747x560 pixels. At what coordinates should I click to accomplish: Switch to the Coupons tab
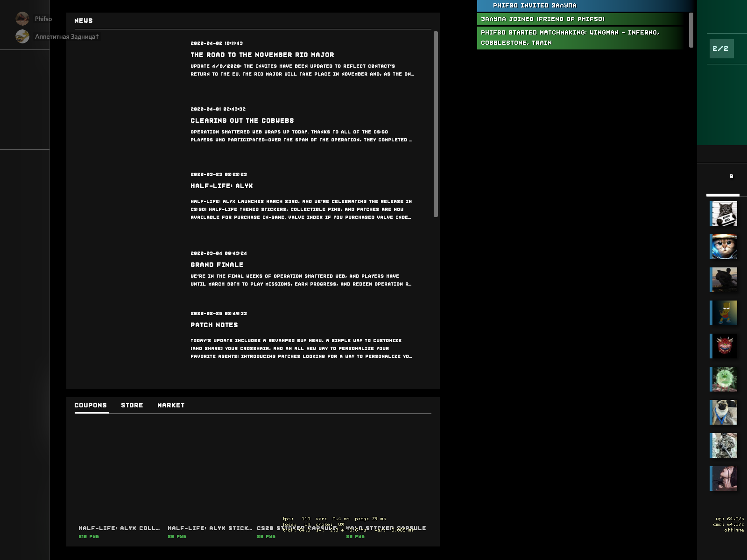[x=91, y=405]
